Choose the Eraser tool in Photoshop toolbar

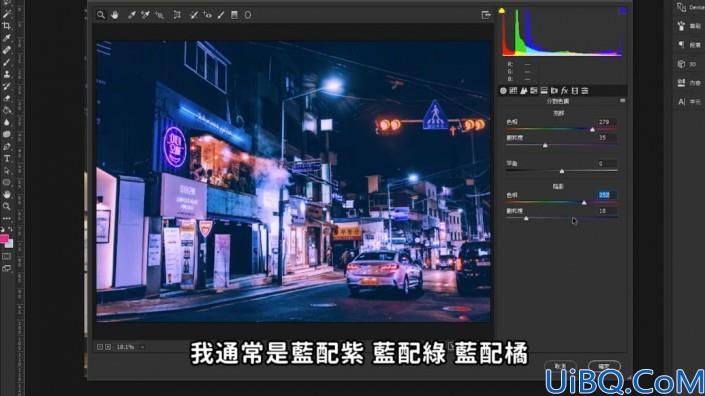coord(7,98)
